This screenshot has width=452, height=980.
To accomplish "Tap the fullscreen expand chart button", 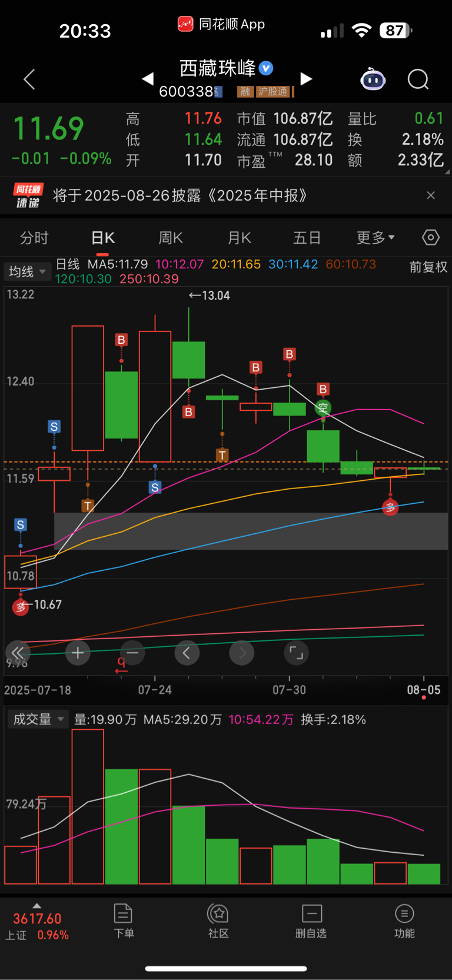I will point(297,653).
